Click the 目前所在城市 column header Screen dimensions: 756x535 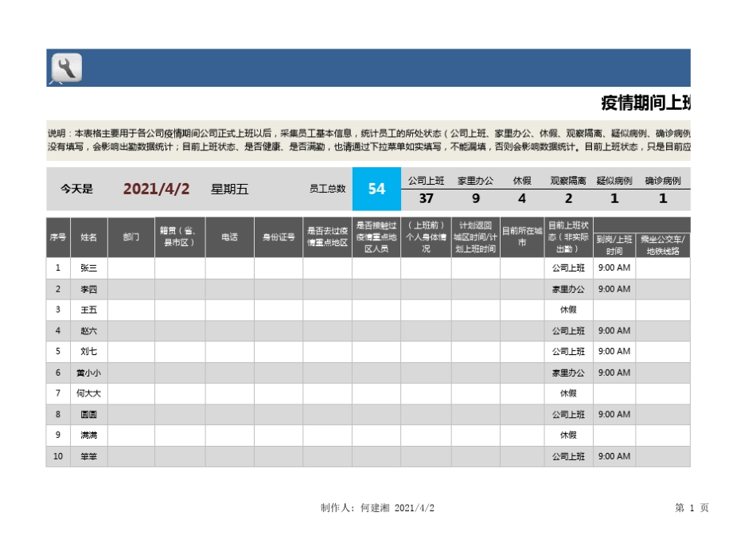[x=522, y=237]
